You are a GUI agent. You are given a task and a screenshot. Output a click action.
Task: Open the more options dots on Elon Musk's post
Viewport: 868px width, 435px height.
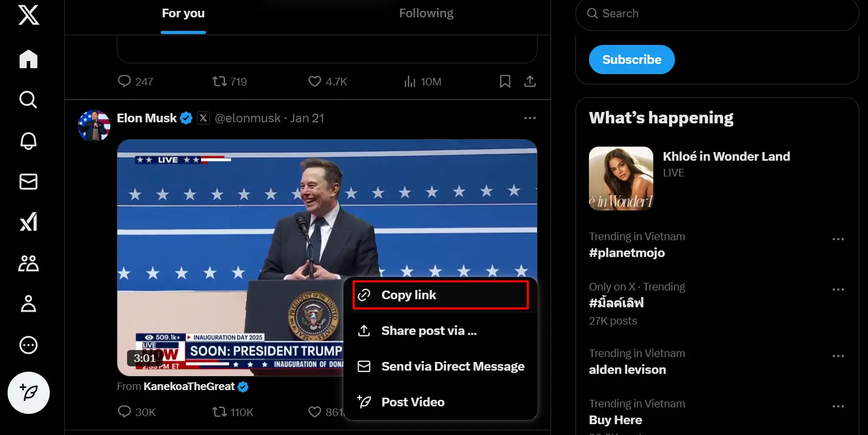530,118
